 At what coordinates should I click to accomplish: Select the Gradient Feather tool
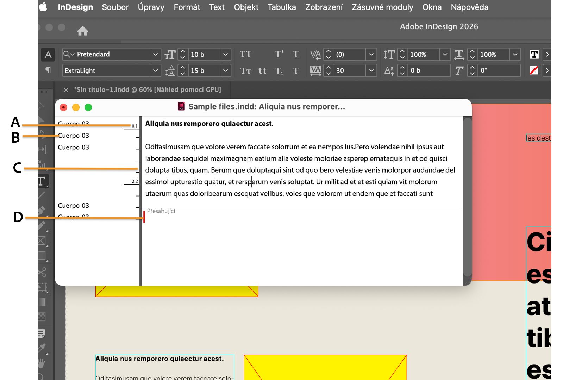pyautogui.click(x=42, y=317)
